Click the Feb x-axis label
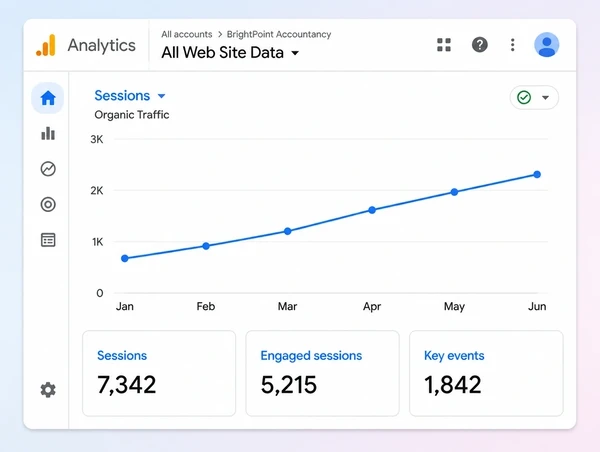This screenshot has width=600, height=452. [206, 306]
